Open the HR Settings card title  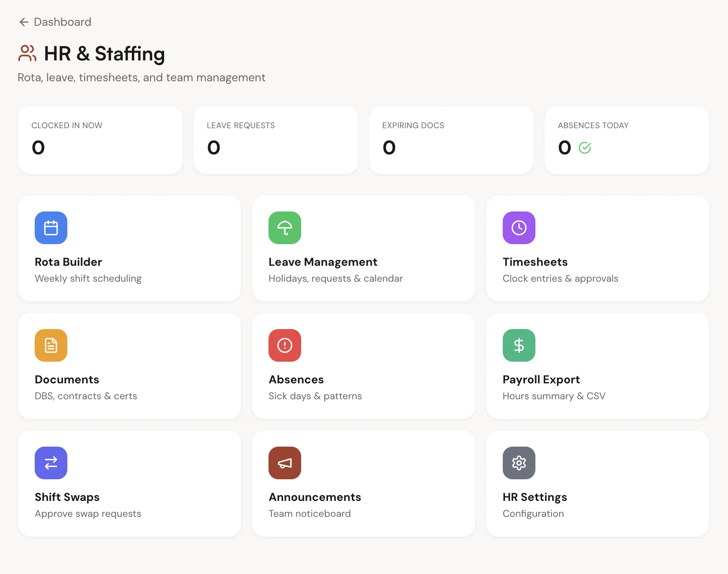pos(535,497)
